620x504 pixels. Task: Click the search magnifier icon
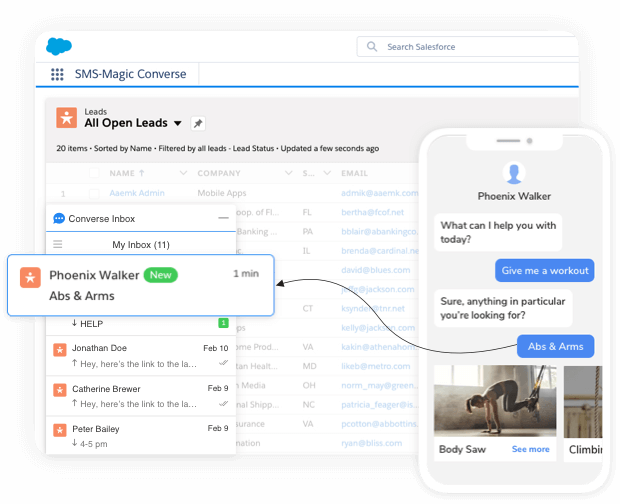[372, 47]
